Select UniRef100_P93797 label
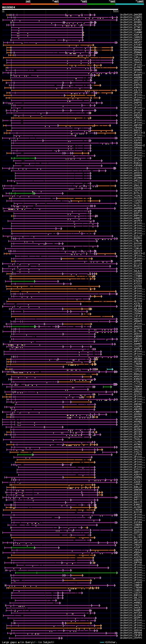Screen dimensions: 146x644 tap(131, 198)
